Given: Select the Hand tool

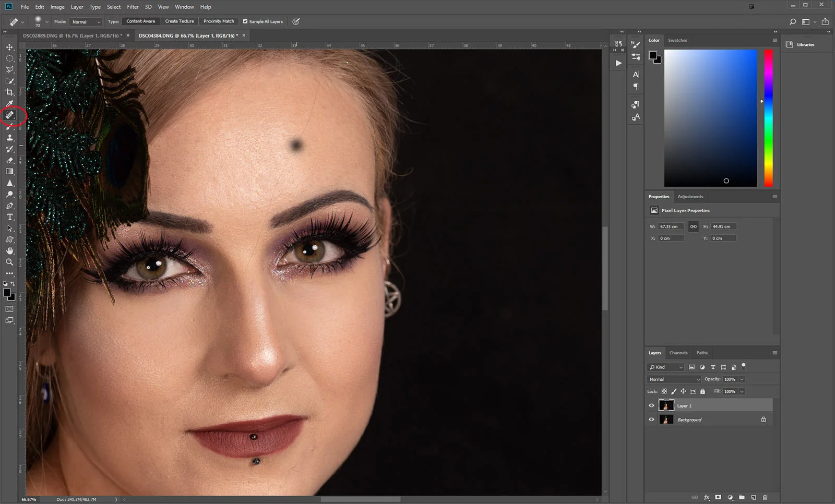Looking at the screenshot, I should [9, 251].
